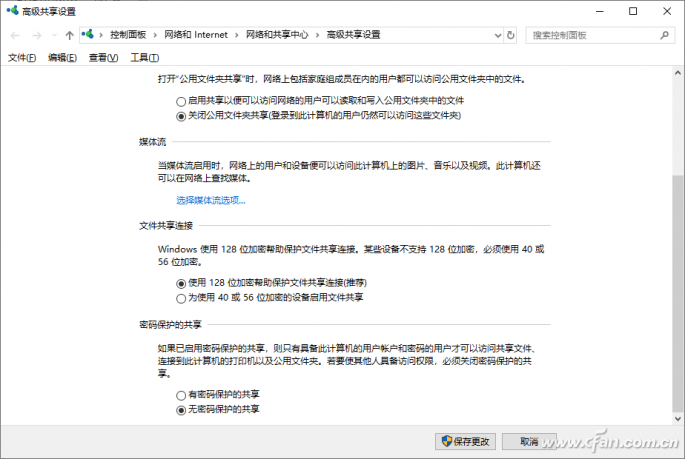Click the Back navigation arrow
The image size is (685, 459).
coord(15,35)
